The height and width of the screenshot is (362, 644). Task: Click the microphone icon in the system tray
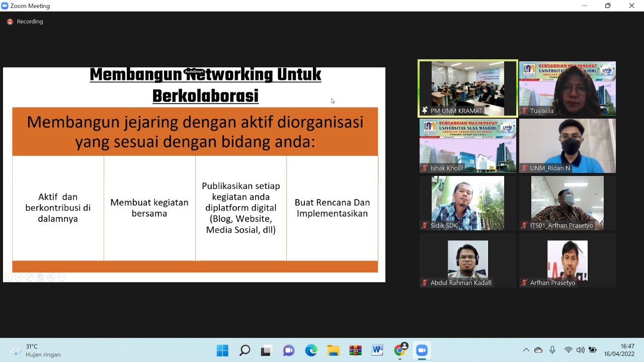coord(552,350)
